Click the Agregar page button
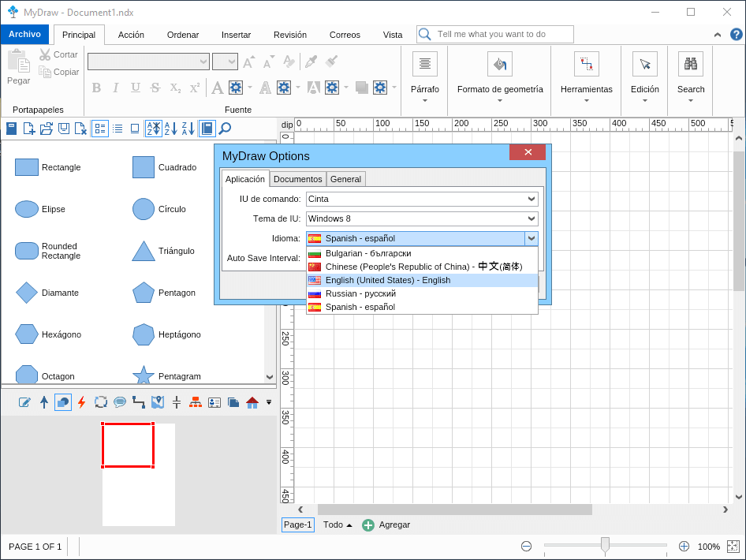 386,525
